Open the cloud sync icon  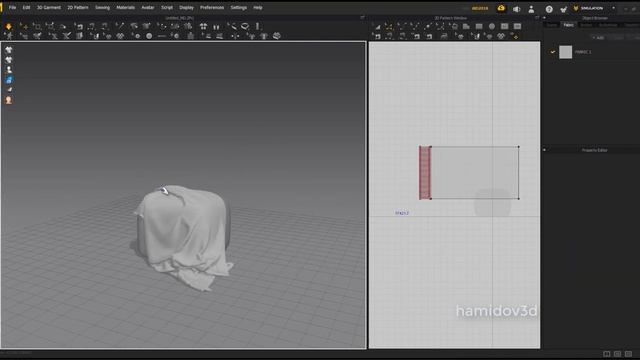tap(501, 8)
